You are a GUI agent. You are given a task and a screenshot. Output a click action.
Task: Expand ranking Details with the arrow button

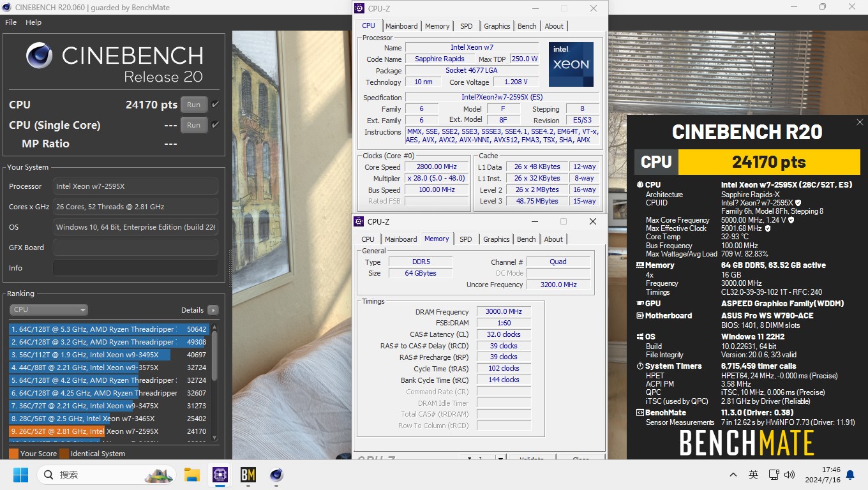pyautogui.click(x=213, y=310)
